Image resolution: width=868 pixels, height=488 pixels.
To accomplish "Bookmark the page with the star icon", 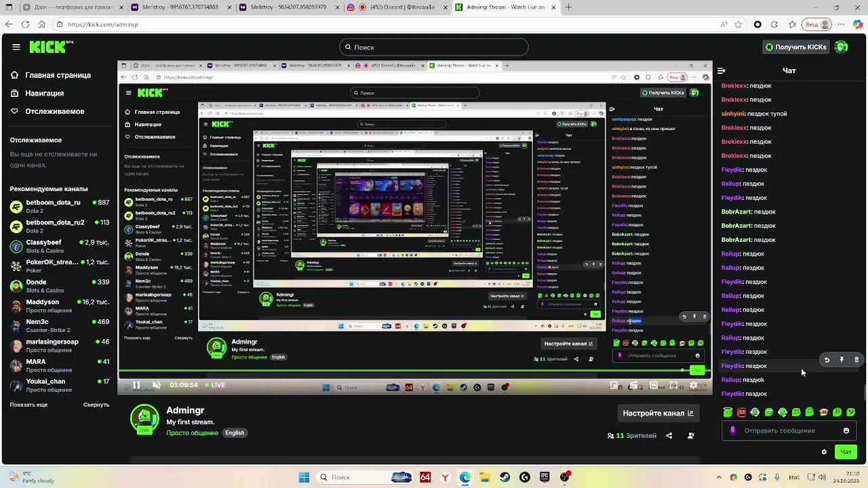I will (x=738, y=24).
